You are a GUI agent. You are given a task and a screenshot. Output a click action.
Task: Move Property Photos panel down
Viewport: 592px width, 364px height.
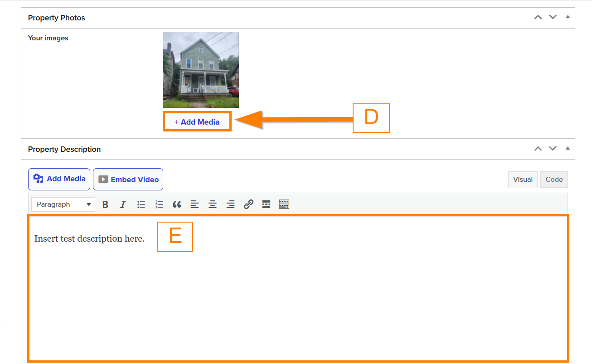tap(553, 17)
